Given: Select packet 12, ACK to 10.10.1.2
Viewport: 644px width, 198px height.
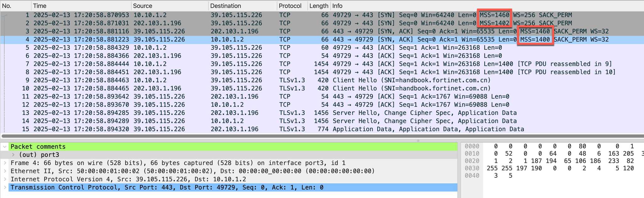Looking at the screenshot, I should (x=322, y=105).
